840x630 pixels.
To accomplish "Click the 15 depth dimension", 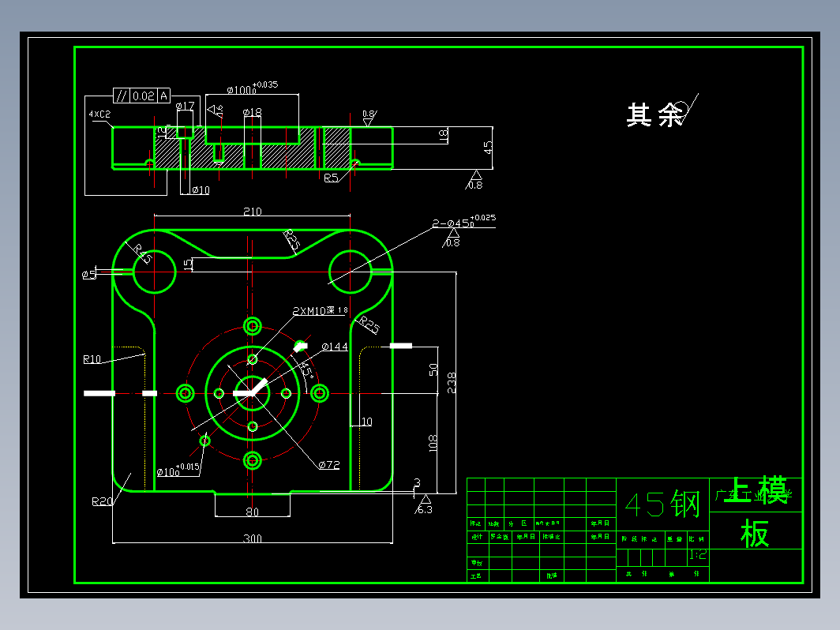I will pos(188,264).
